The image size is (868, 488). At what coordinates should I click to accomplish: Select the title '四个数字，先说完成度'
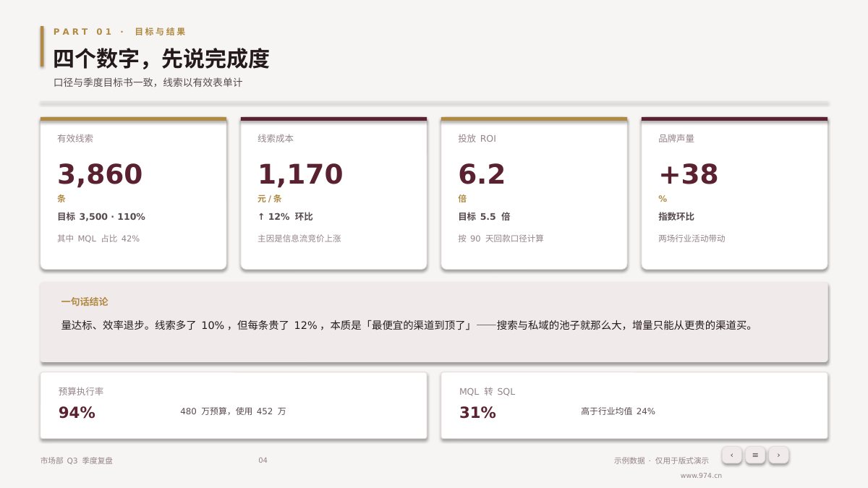coord(161,59)
